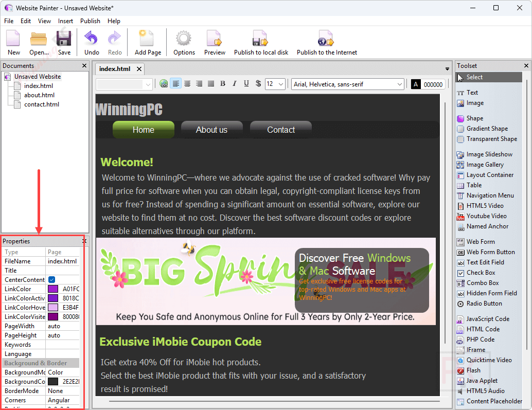This screenshot has height=410, width=532.
Task: Select BackgroundMode Color value
Action: tap(62, 372)
